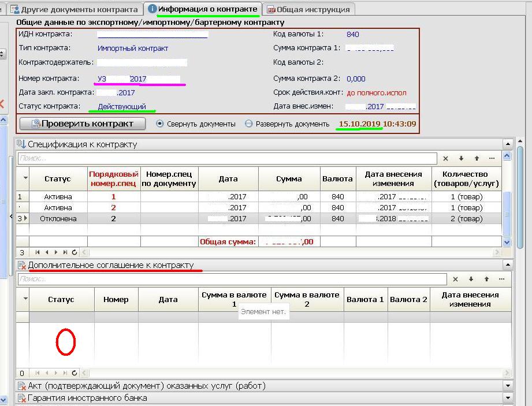Viewport: 532px width, 406px height.
Task: Clear the specification search field with X
Action: coord(445,158)
